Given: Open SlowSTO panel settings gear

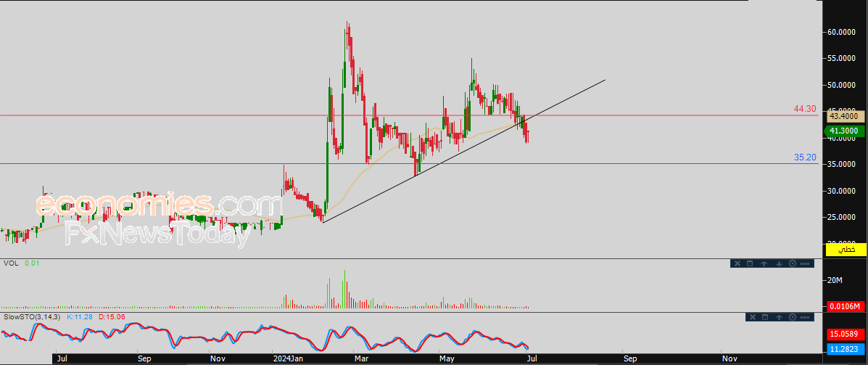Looking at the screenshot, I should click(x=793, y=317).
